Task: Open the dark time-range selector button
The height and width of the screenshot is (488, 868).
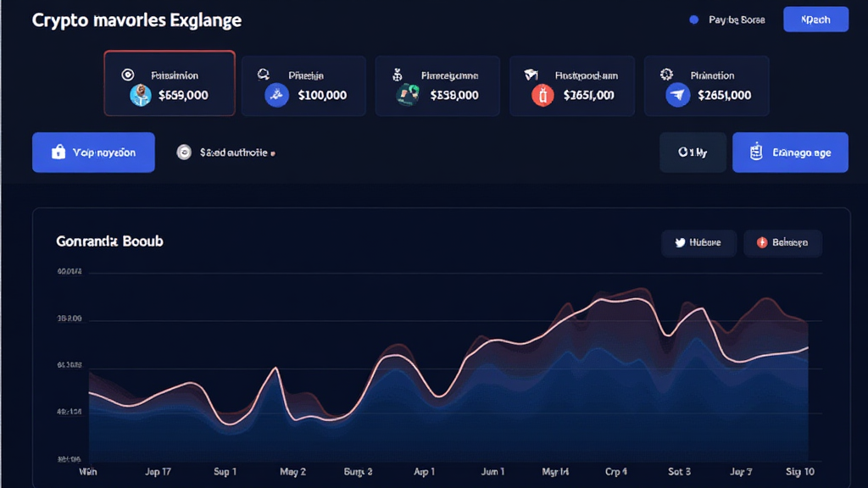Action: click(692, 152)
